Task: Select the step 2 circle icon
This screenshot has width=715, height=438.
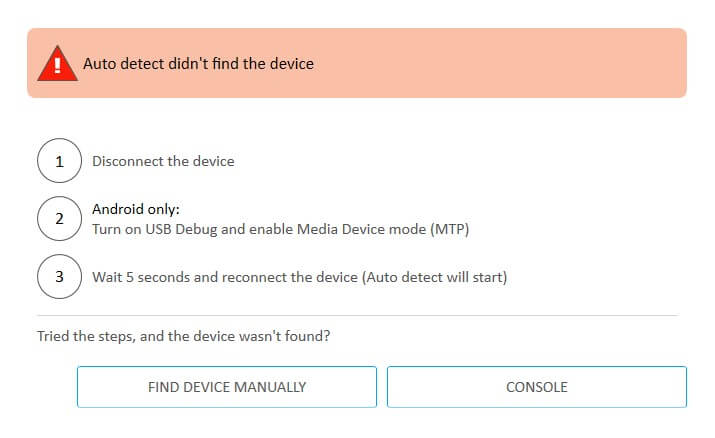Action: coord(59,219)
